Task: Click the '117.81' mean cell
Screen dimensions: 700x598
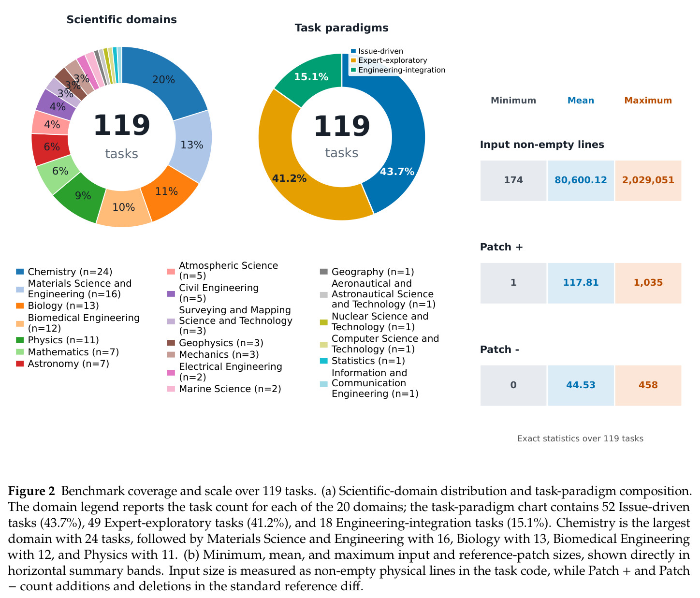Action: 581,283
